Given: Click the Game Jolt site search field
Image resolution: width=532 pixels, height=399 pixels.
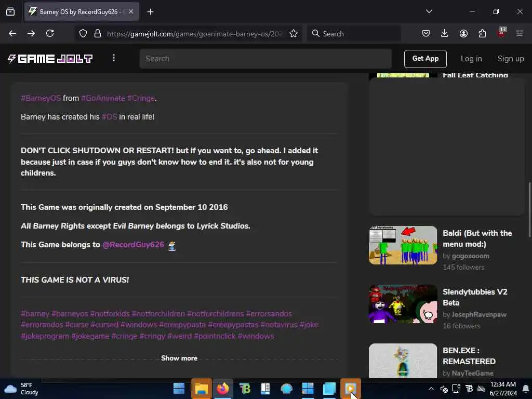Looking at the screenshot, I should point(265,59).
